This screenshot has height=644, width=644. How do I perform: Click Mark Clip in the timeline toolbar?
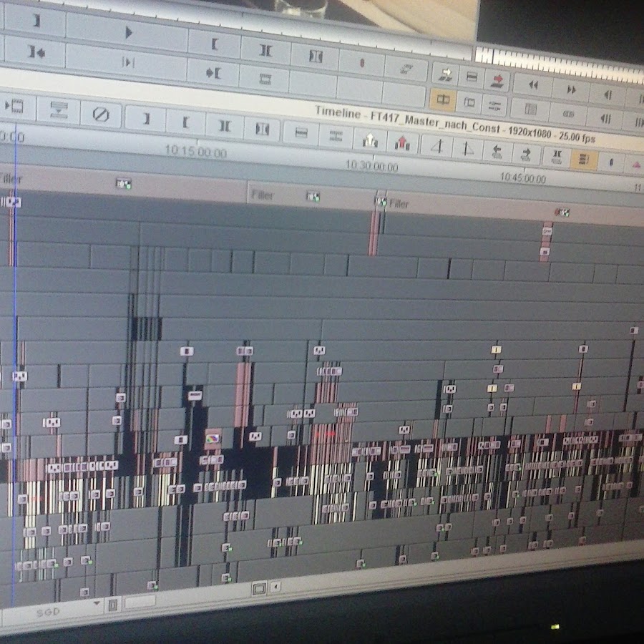[x=225, y=126]
